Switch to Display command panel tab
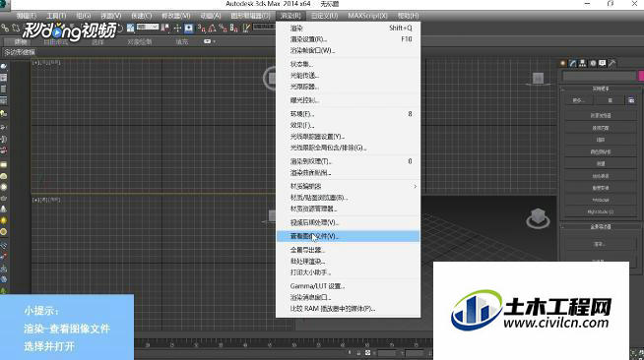 (x=602, y=63)
